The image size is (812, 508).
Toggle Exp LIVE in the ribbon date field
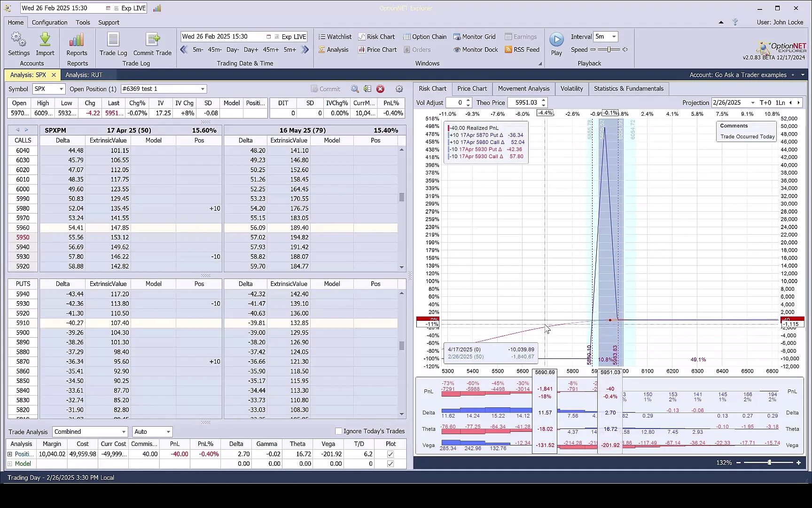coord(290,37)
